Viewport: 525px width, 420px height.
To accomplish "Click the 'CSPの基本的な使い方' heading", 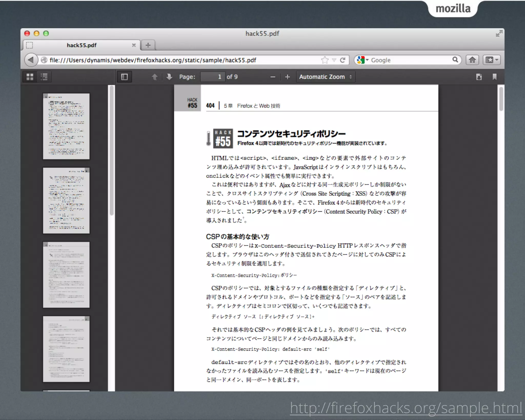I will [237, 236].
